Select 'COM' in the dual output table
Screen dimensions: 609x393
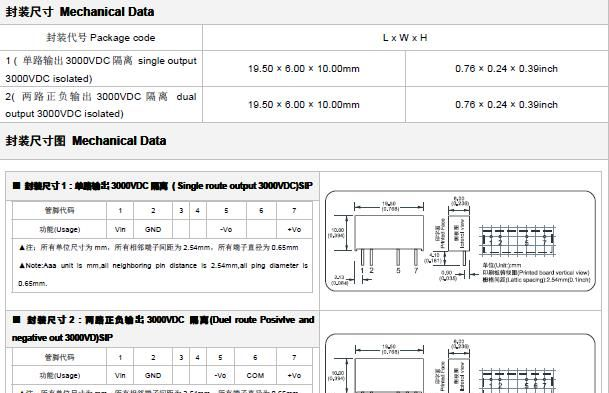pyautogui.click(x=255, y=376)
